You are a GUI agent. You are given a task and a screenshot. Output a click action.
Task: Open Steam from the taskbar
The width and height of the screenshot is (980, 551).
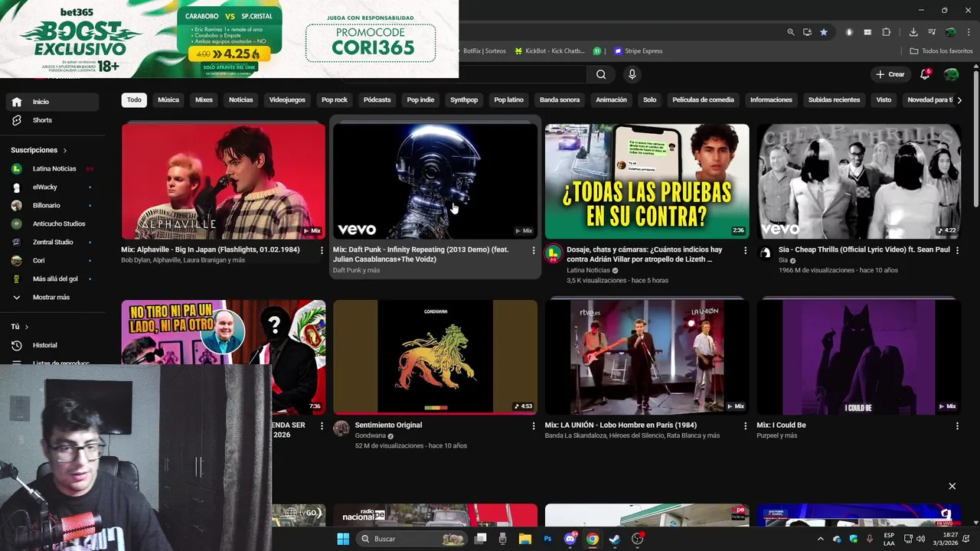point(614,539)
